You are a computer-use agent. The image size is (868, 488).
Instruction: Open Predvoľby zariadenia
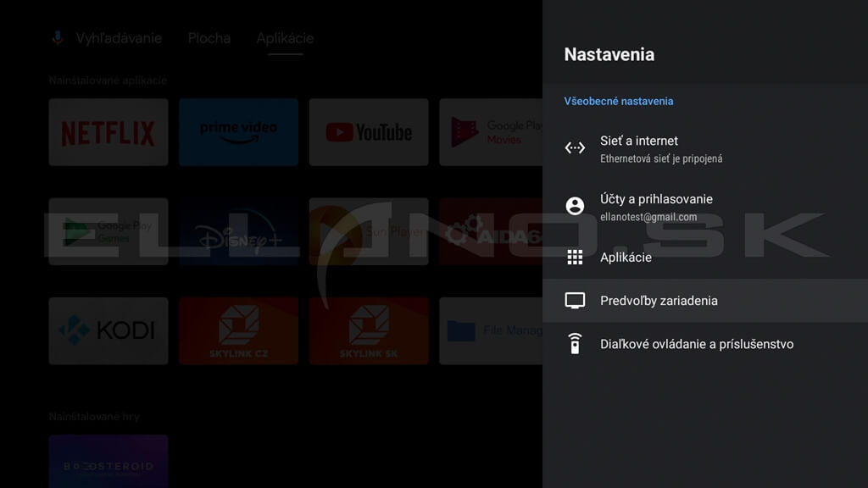(705, 301)
